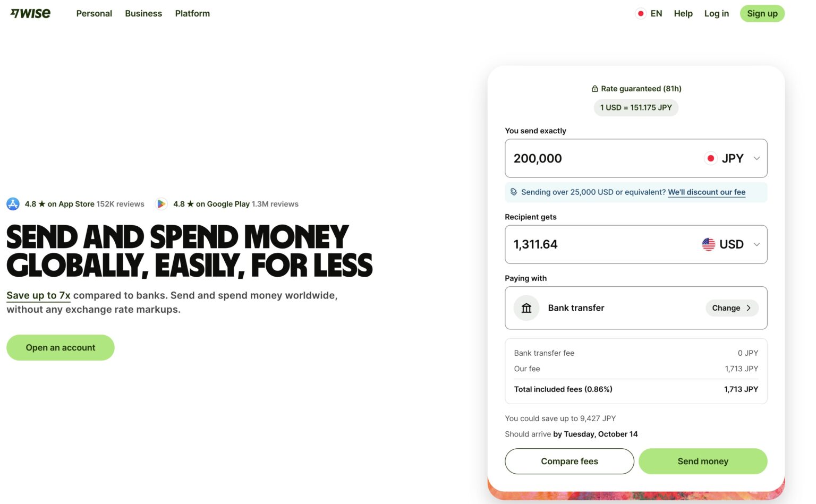The height and width of the screenshot is (504, 816).
Task: Click the App Store icon
Action: [13, 204]
